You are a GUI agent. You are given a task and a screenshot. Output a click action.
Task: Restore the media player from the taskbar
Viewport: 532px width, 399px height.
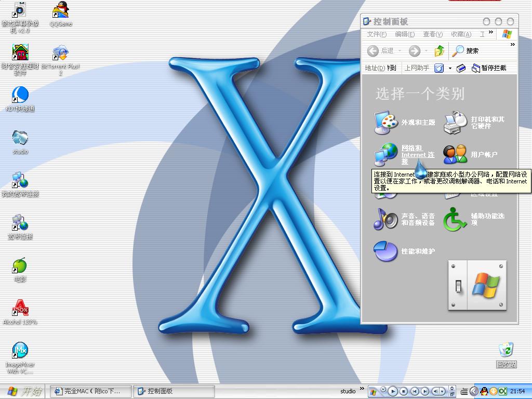pyautogui.click(x=452, y=394)
